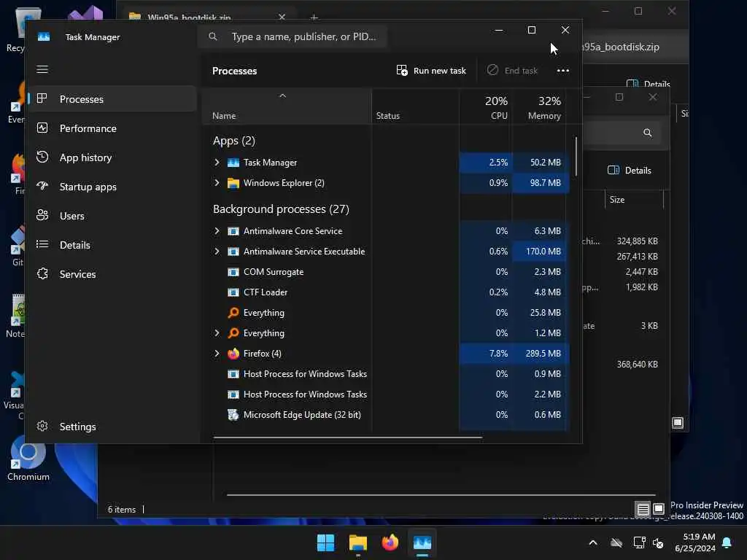Click the Task Manager title bar icon
The height and width of the screenshot is (560, 747).
tap(44, 37)
